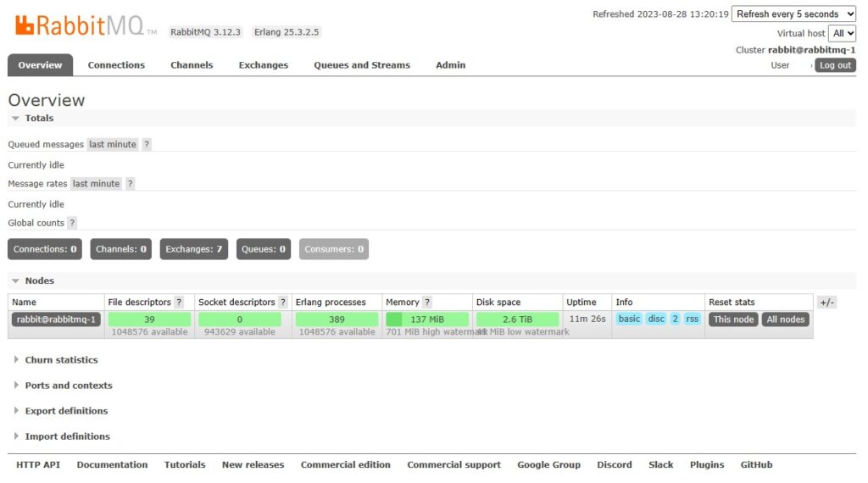Expand Export definitions section
The width and height of the screenshot is (868, 483).
point(60,411)
